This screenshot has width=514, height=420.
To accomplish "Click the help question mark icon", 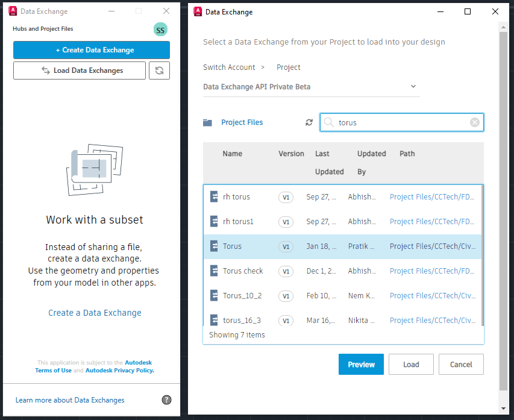I will click(166, 400).
